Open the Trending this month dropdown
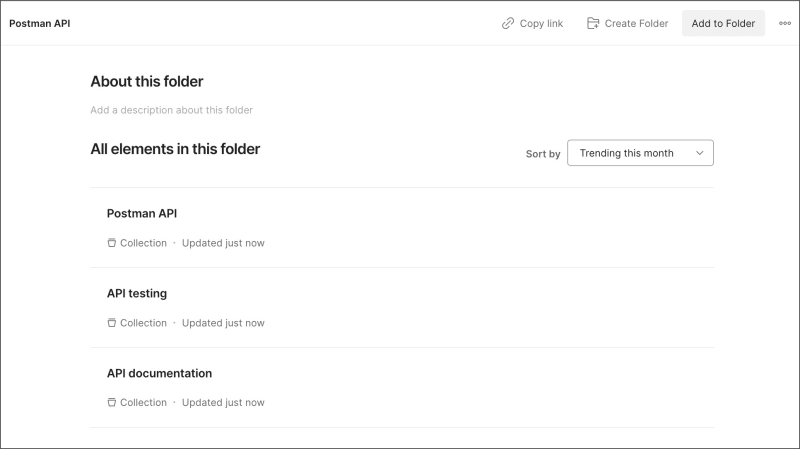Viewport: 800px width, 449px height. point(640,153)
